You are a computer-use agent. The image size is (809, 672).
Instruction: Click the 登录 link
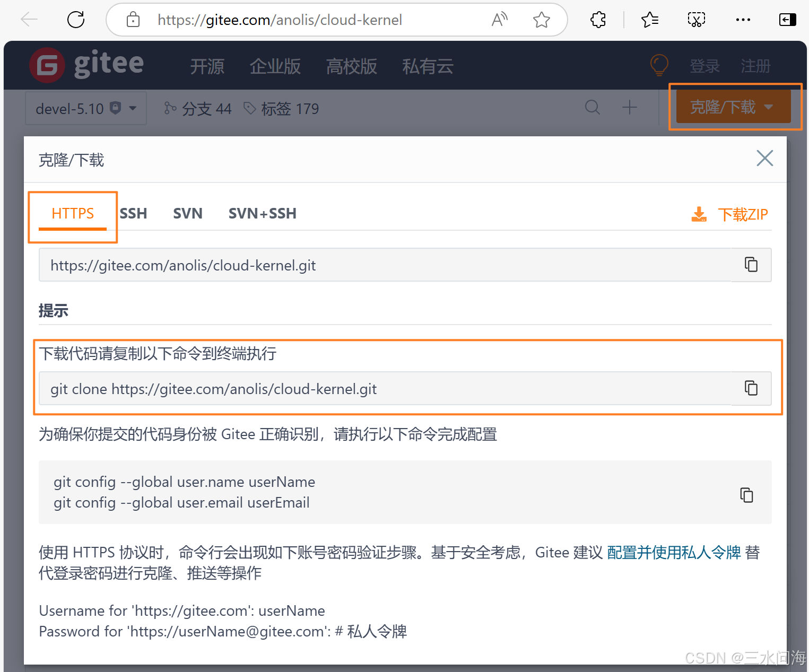(x=704, y=66)
